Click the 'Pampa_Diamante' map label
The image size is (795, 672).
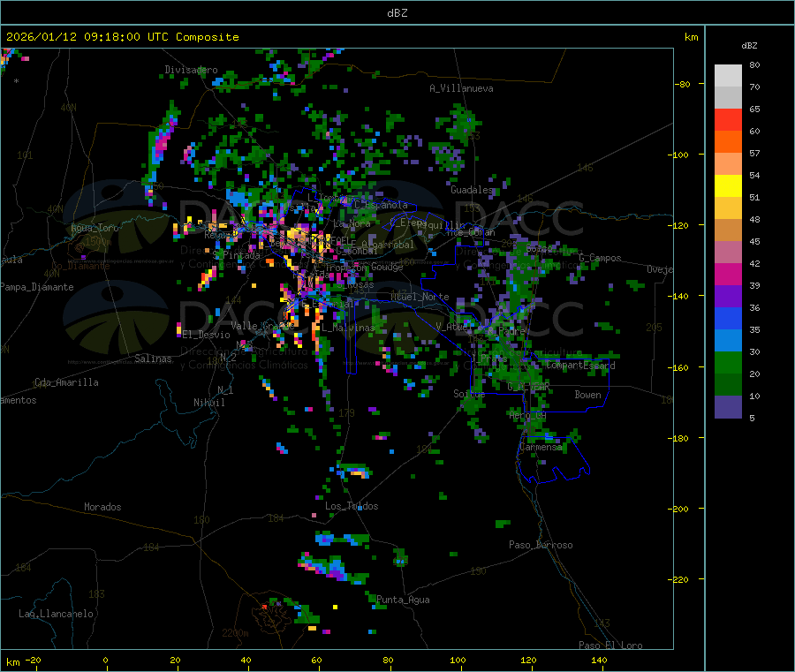(37, 287)
